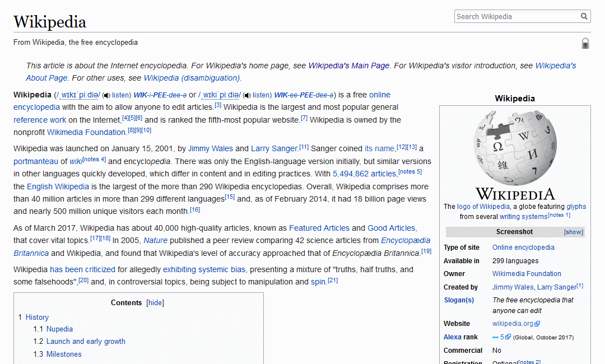Click citation [11] after Larry Sanger
Image resolution: width=605 pixels, height=364 pixels.
[304, 147]
